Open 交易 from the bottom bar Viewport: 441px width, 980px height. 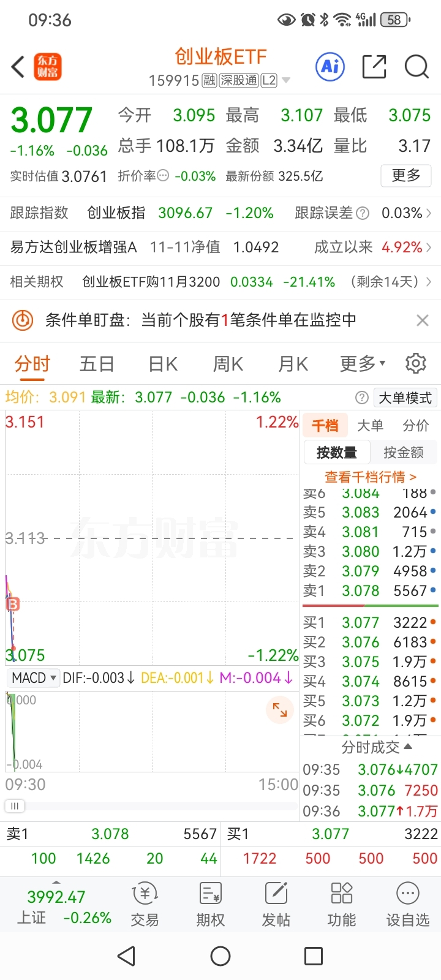click(145, 905)
